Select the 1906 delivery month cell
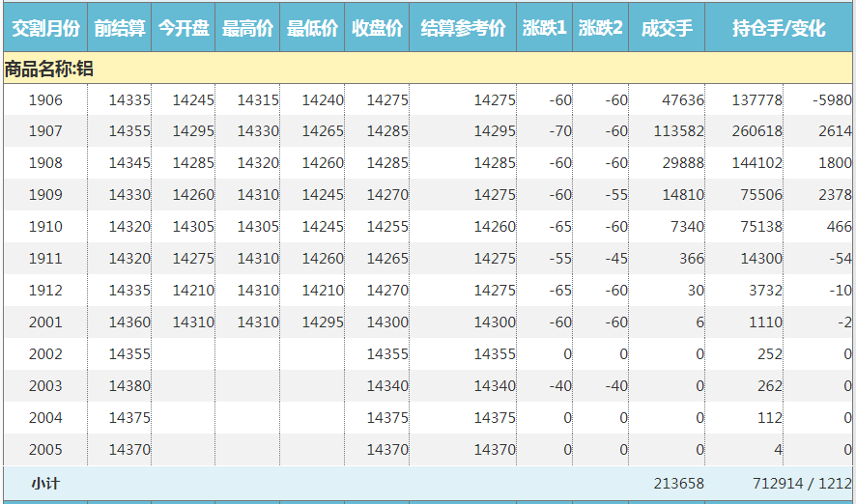The image size is (856, 504). coord(45,99)
